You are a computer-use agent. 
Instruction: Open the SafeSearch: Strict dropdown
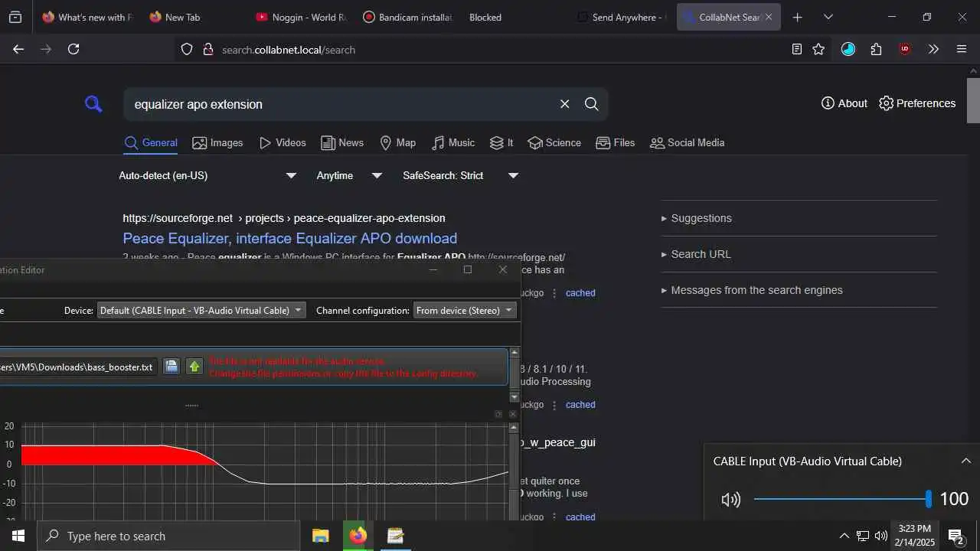point(461,175)
